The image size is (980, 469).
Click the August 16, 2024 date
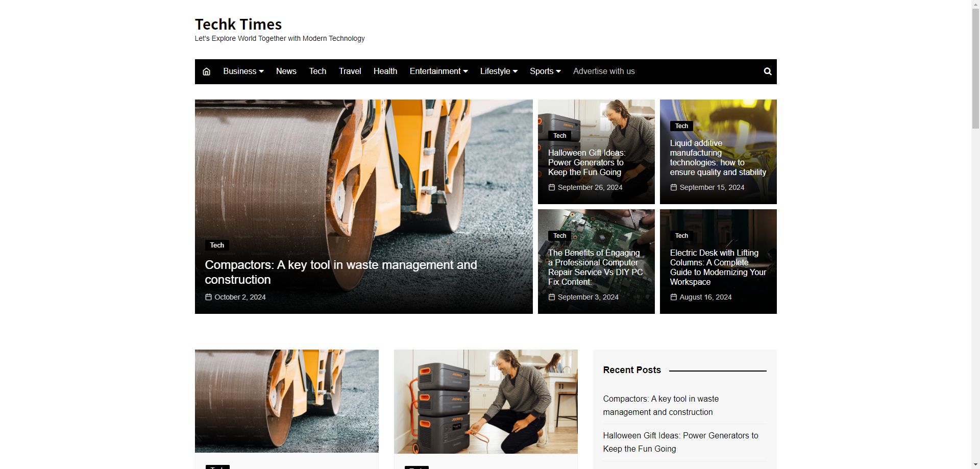coord(705,297)
